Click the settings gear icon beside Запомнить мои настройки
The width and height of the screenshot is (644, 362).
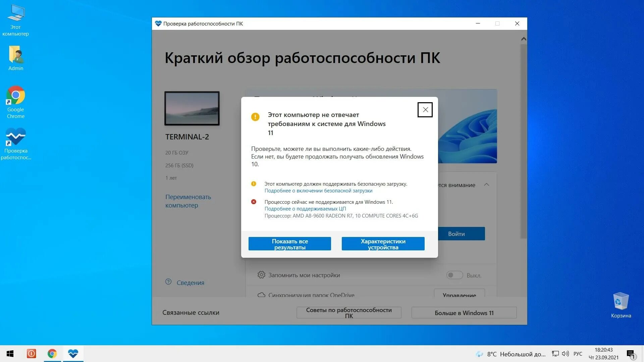(x=261, y=275)
